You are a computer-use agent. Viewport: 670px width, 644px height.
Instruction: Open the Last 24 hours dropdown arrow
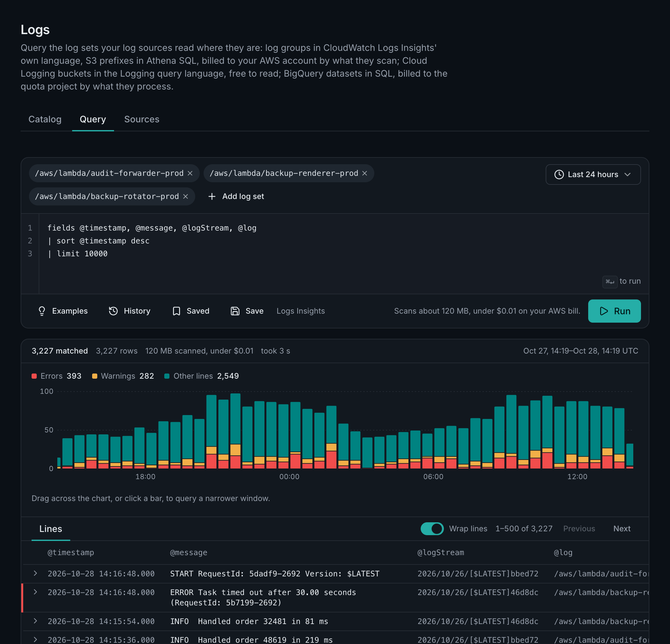[x=627, y=175]
